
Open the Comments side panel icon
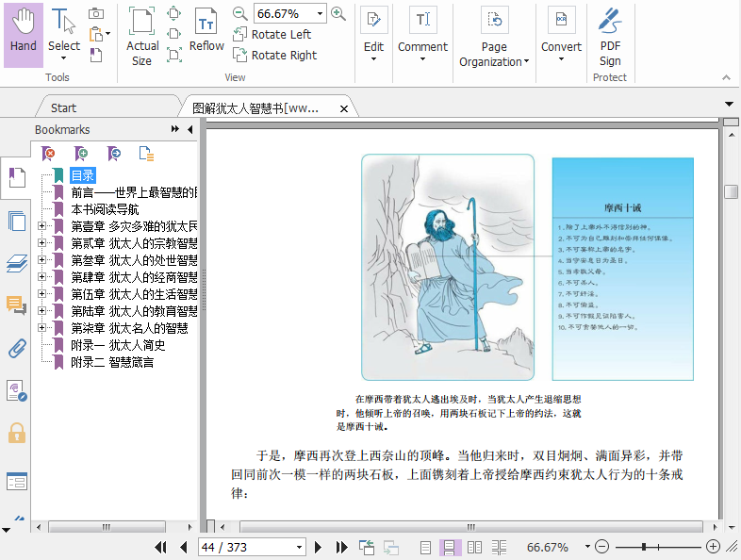click(16, 305)
